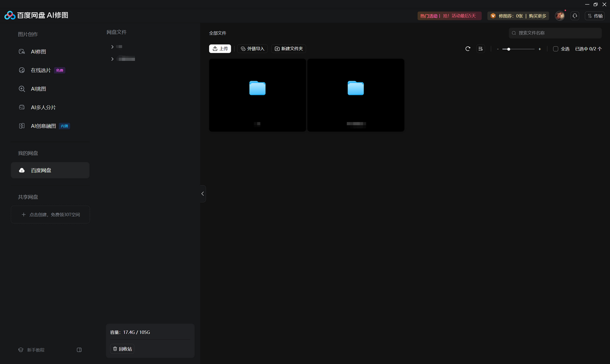Click the 搜索文件名称 search field
The width and height of the screenshot is (610, 364).
click(x=555, y=33)
